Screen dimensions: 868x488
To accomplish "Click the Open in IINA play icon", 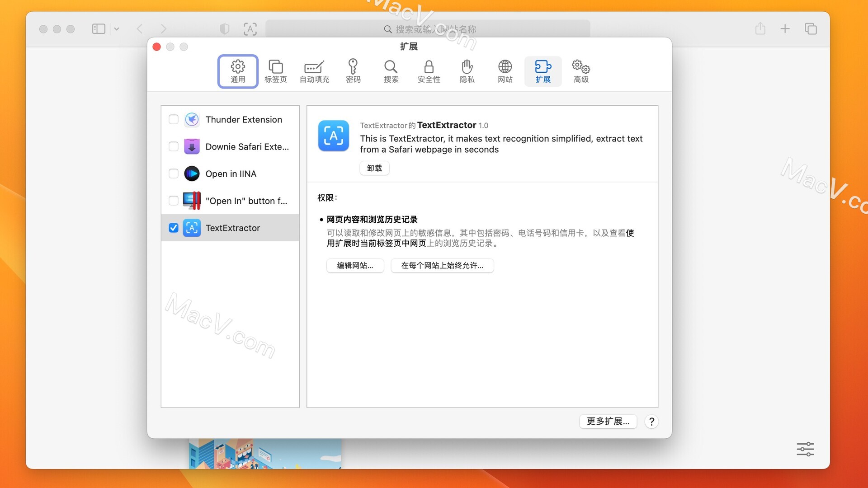I will pyautogui.click(x=192, y=174).
